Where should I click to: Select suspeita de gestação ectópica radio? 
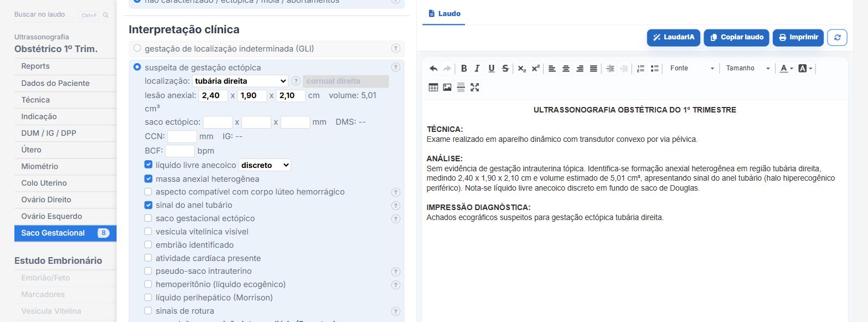click(137, 67)
